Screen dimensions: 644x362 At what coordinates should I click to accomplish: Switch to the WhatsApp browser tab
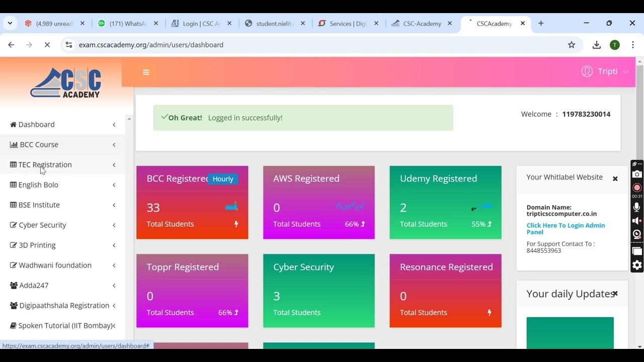[128, 24]
